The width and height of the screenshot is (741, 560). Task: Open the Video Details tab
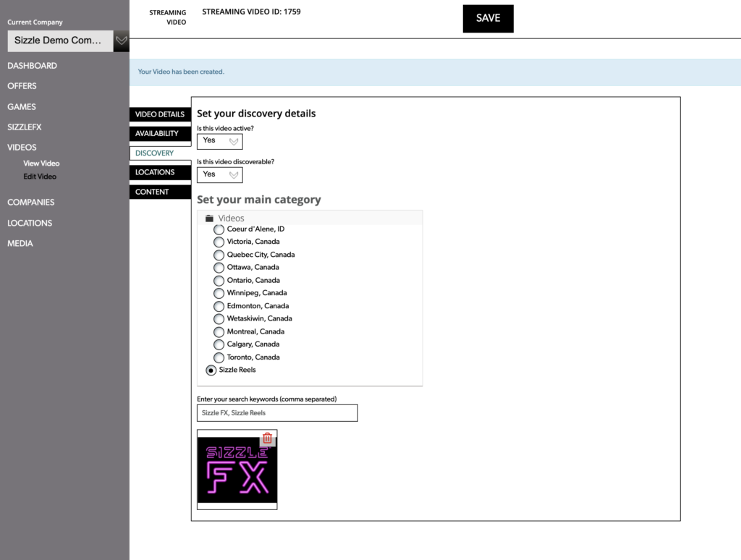pos(160,114)
